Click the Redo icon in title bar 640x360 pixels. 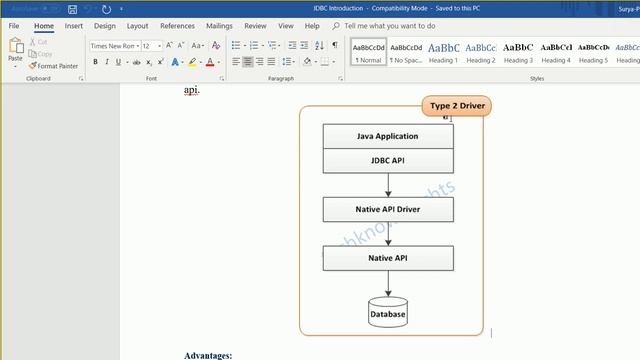point(107,9)
